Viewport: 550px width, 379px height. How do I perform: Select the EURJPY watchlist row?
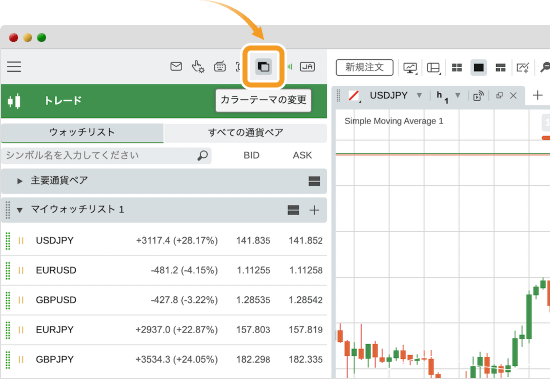pos(164,330)
